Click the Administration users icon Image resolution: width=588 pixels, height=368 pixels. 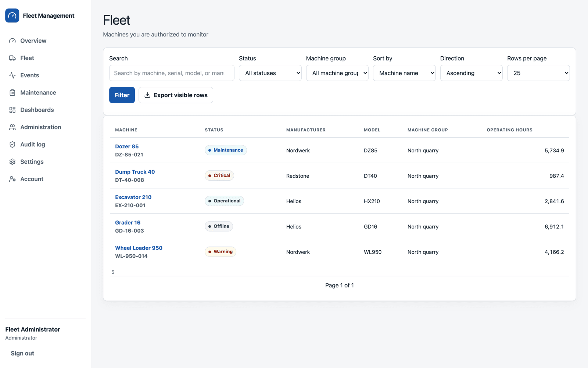(x=12, y=127)
